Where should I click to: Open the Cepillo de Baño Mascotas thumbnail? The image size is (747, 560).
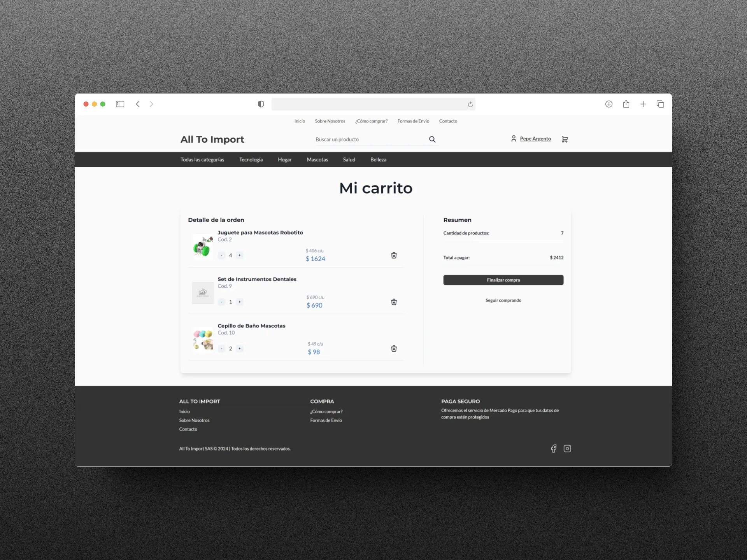coord(203,339)
